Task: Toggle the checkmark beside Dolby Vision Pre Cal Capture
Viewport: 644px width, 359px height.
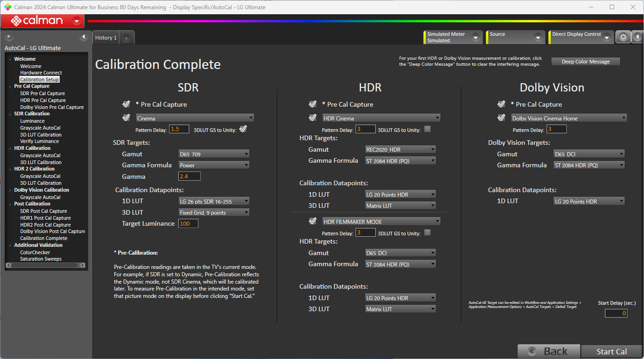Action: tap(501, 104)
